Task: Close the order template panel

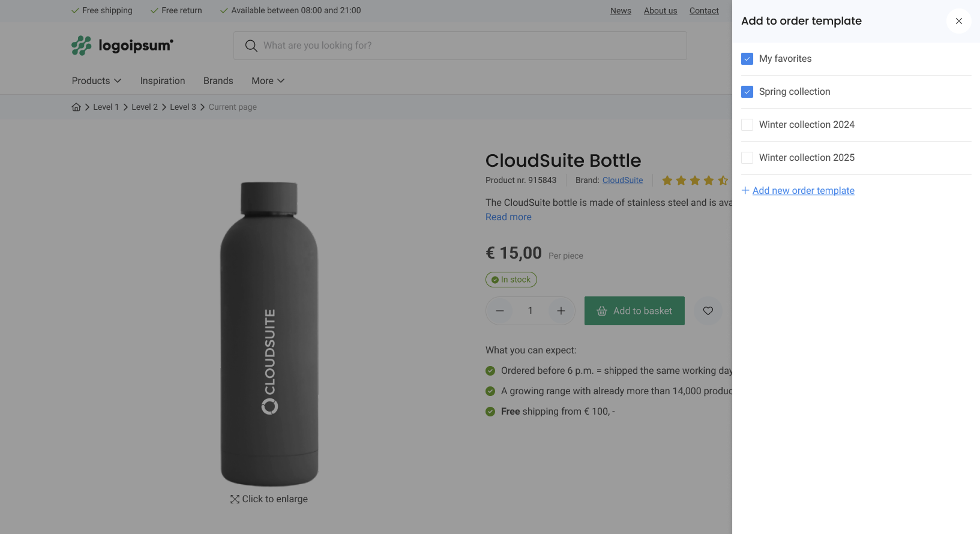Action: coord(958,21)
